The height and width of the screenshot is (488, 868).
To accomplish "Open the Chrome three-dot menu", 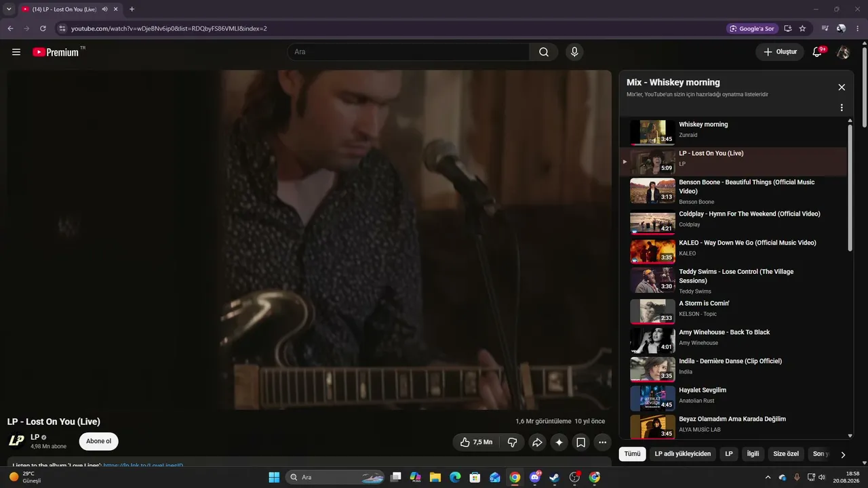I will [857, 28].
